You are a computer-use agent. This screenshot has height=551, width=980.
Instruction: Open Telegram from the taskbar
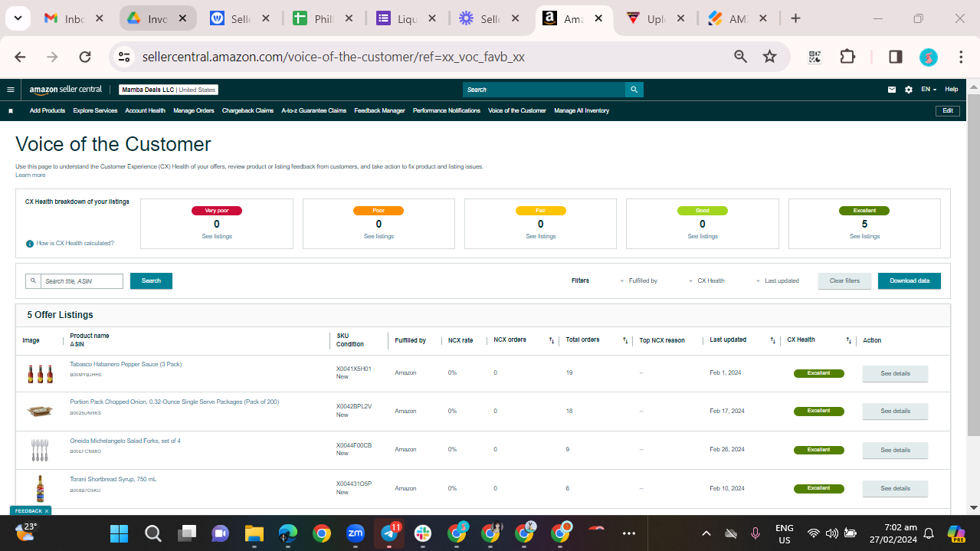point(390,533)
